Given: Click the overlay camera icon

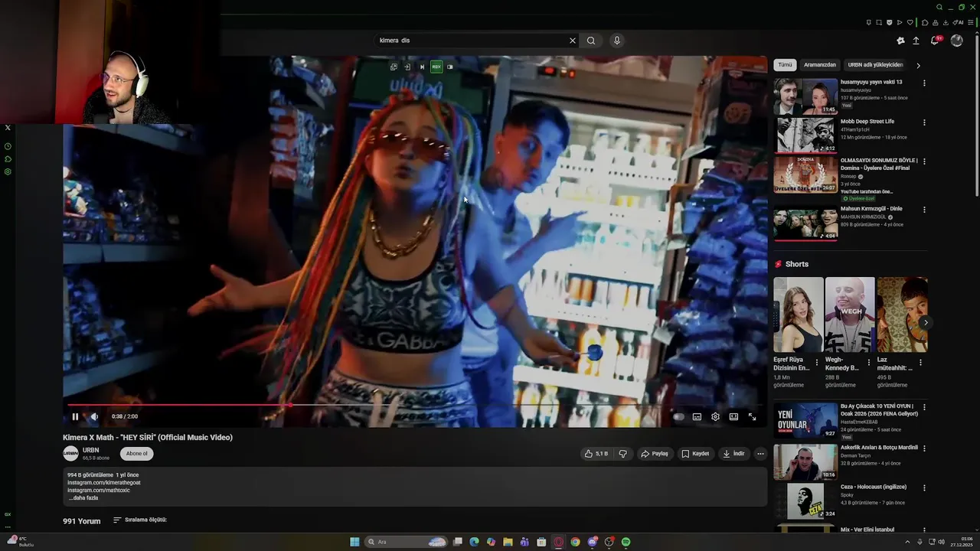Looking at the screenshot, I should pos(450,67).
